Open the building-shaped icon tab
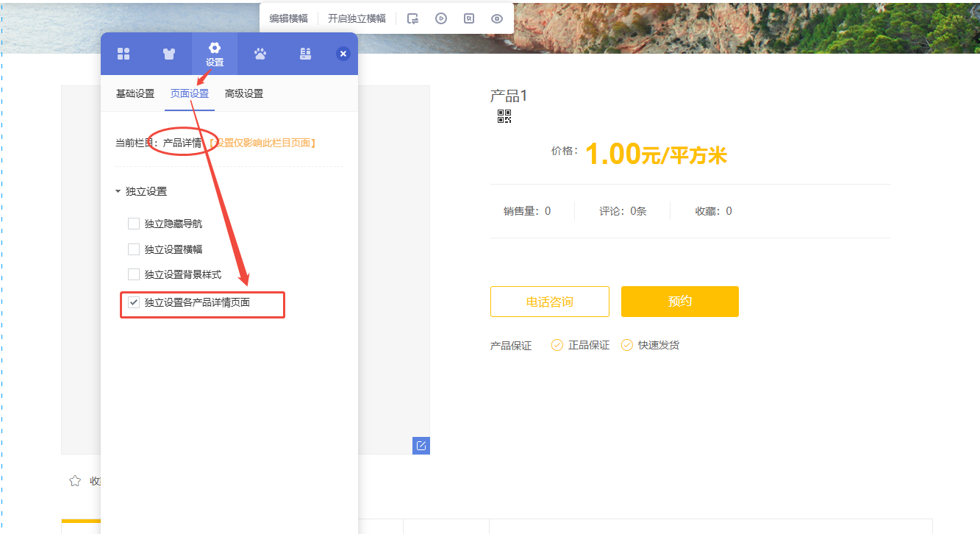980x534 pixels. 306,54
